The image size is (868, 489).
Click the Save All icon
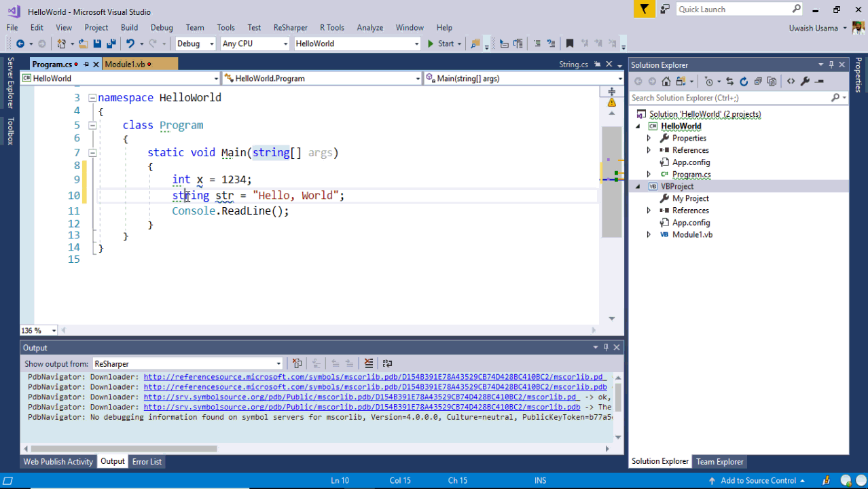point(112,43)
